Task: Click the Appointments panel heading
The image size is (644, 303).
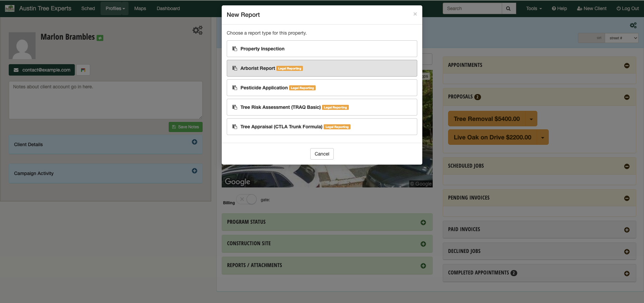Action: click(x=465, y=65)
